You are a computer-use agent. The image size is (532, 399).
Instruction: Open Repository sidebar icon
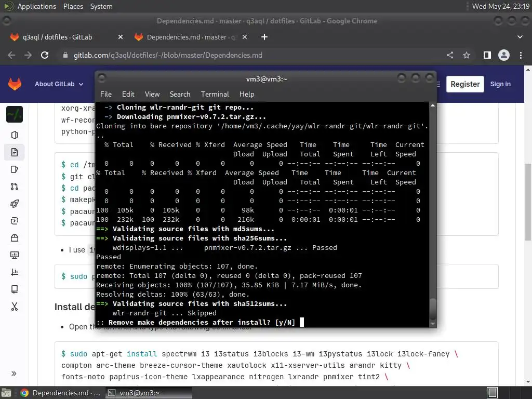[15, 152]
